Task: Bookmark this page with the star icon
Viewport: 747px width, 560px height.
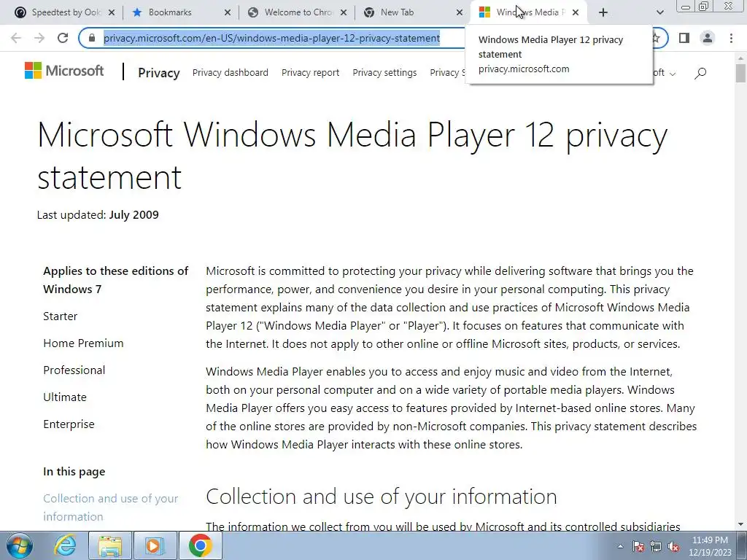Action: point(657,38)
